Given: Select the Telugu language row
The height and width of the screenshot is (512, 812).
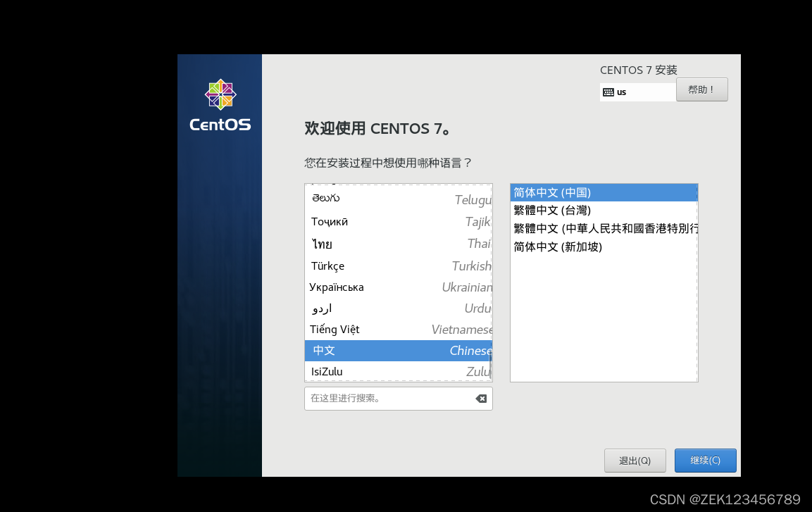Looking at the screenshot, I should tap(398, 199).
